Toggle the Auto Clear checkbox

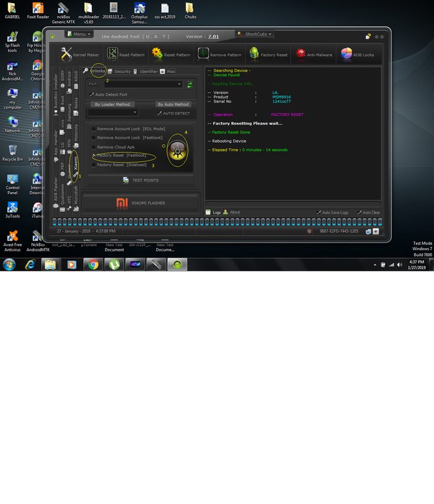pos(359,212)
